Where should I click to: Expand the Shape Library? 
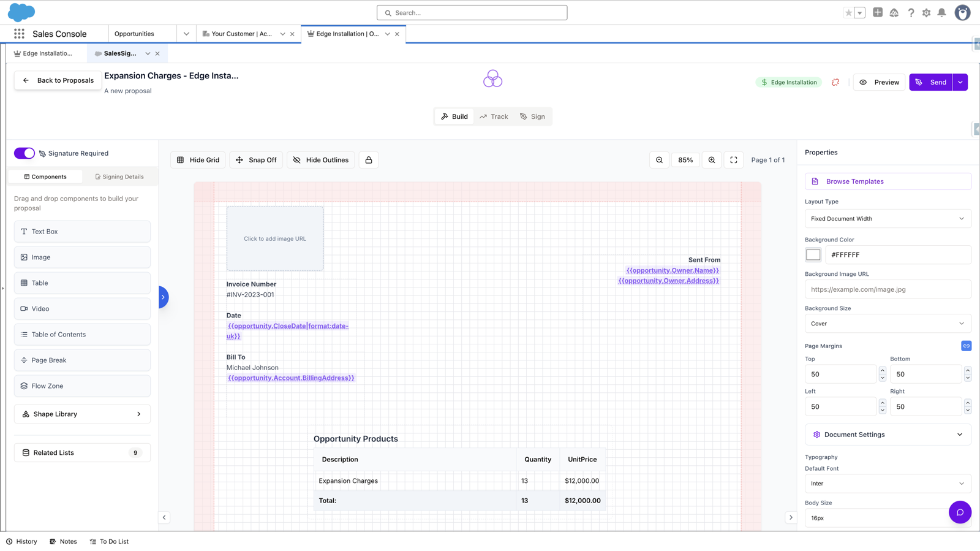tap(82, 414)
